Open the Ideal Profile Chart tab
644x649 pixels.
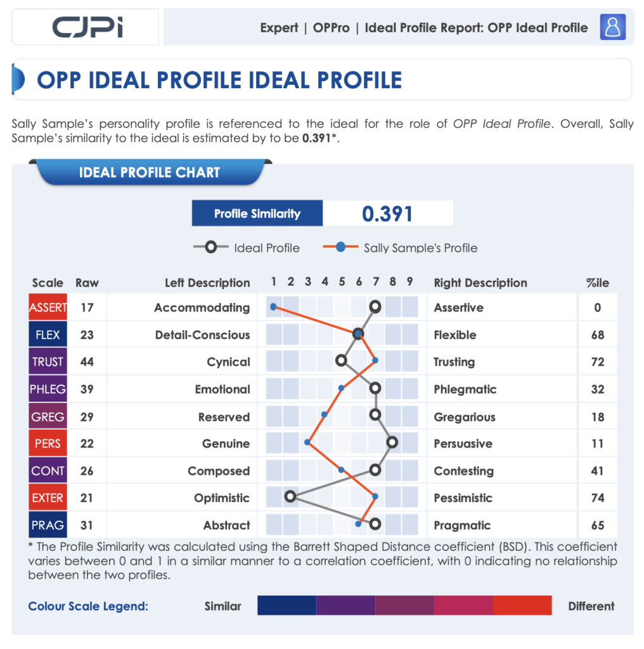coord(150,172)
